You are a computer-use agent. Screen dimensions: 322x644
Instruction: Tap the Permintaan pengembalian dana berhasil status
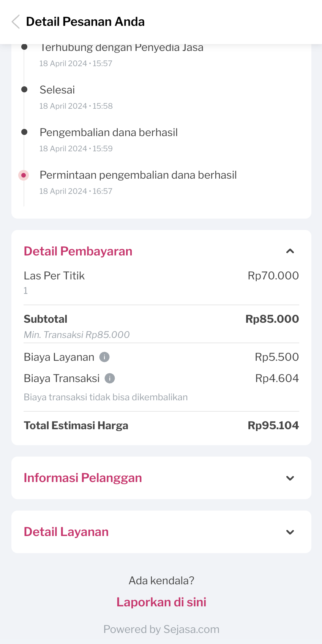click(138, 175)
